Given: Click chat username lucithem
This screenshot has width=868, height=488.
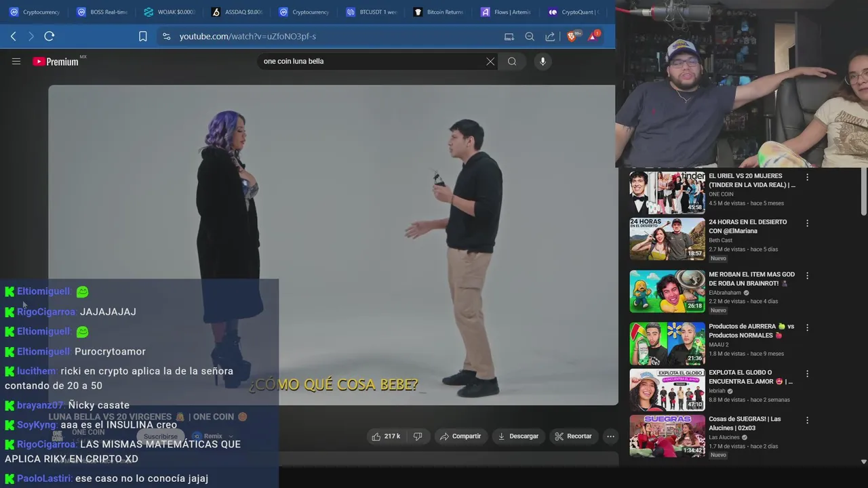Looking at the screenshot, I should tap(37, 371).
